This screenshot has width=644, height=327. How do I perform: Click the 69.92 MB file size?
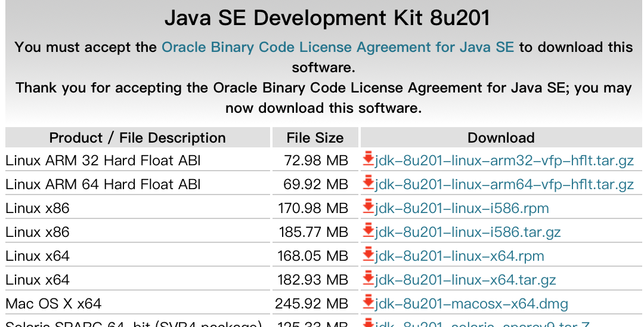(x=316, y=184)
